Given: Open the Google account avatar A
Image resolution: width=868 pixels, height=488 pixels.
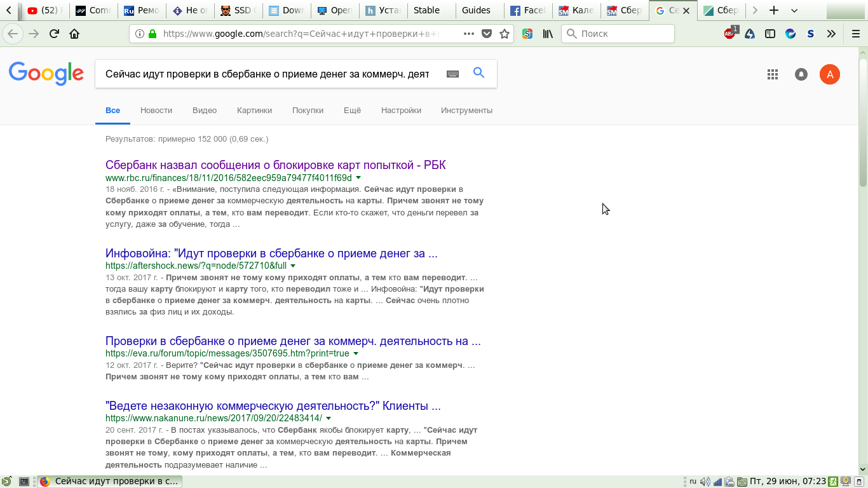Looking at the screenshot, I should pos(830,74).
